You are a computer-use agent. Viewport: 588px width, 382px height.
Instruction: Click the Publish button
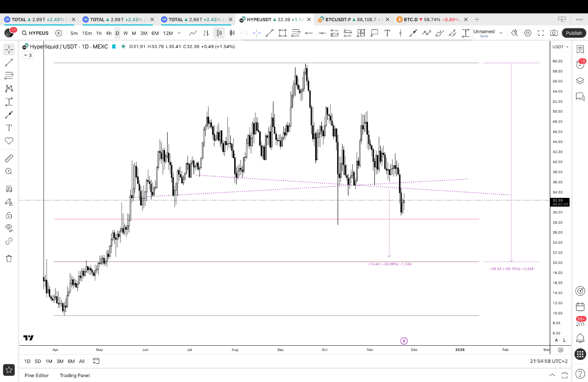tap(574, 33)
